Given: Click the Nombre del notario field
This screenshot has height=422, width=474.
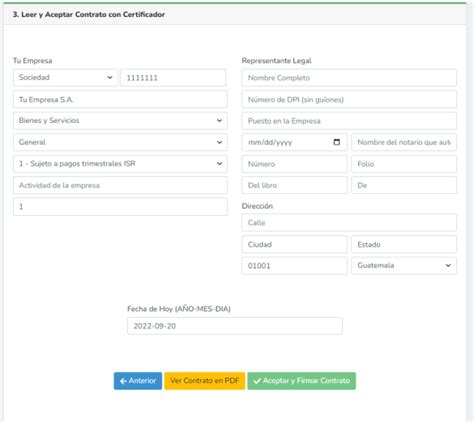Looking at the screenshot, I should pos(404,142).
